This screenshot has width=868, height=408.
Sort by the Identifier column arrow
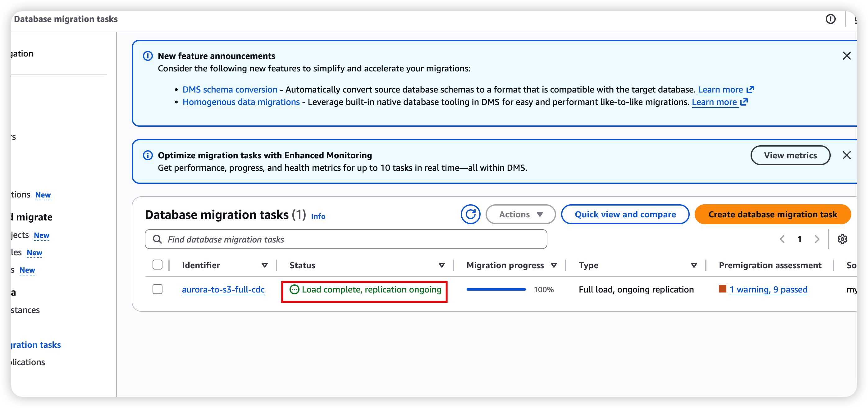(x=264, y=265)
